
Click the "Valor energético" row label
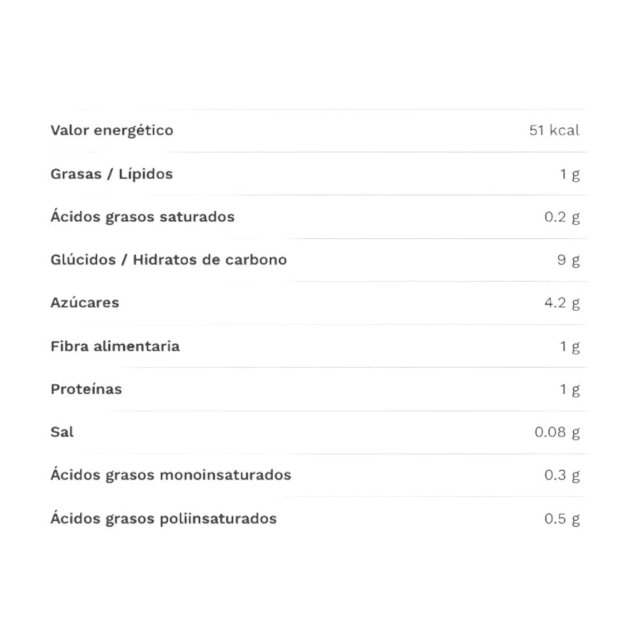pos(112,131)
